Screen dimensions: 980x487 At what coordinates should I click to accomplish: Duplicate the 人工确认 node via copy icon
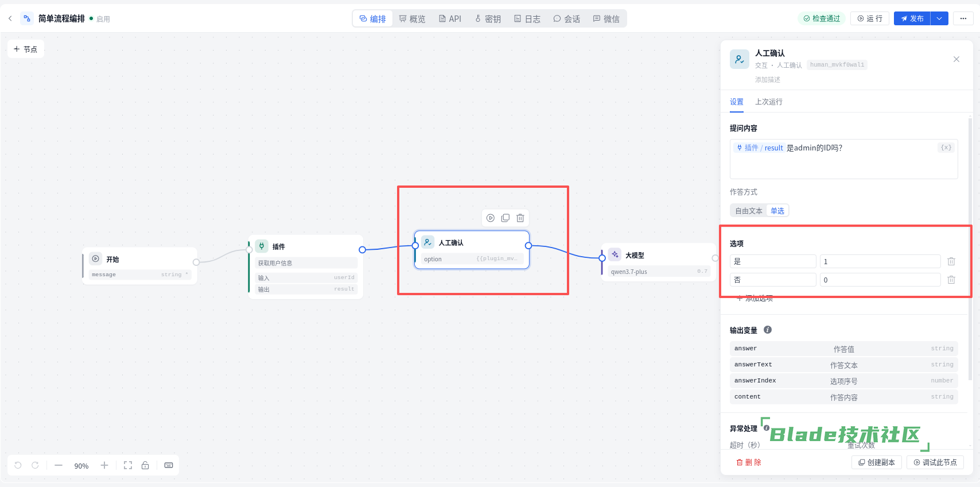505,218
